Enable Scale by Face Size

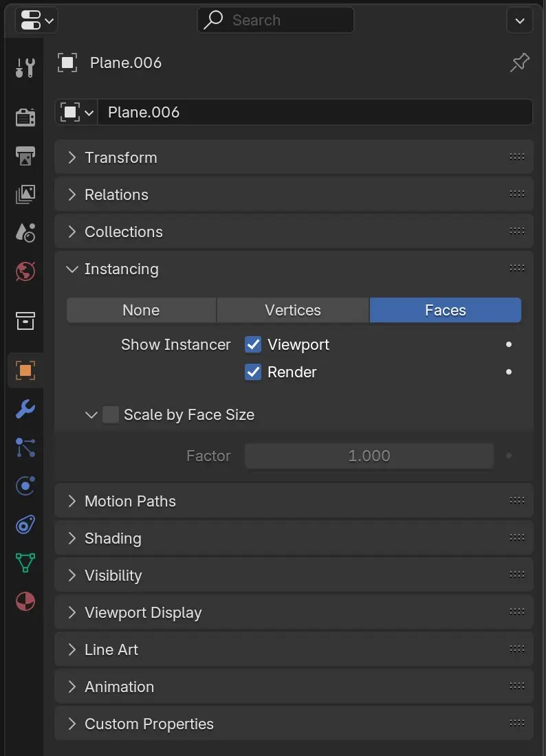coord(111,414)
